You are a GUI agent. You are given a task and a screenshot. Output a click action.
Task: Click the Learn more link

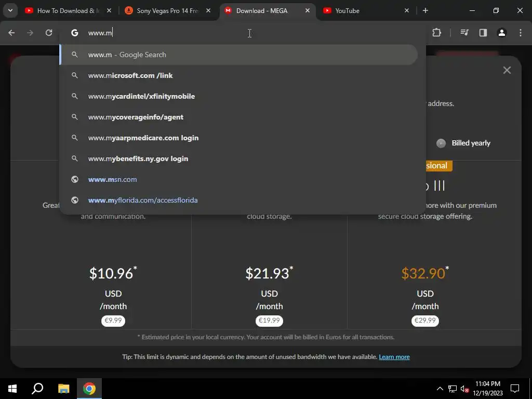click(x=394, y=357)
